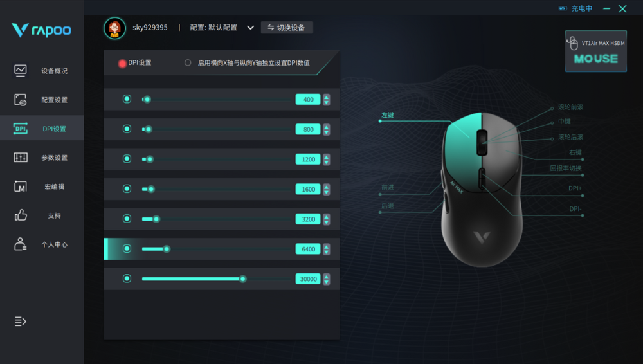This screenshot has width=643, height=364.
Task: Click the 左键 left button label
Action: [x=388, y=115]
